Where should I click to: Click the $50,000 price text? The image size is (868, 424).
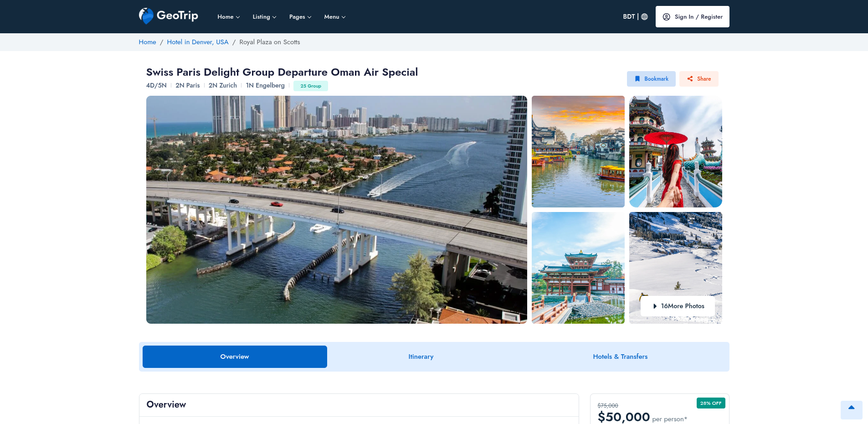point(624,417)
